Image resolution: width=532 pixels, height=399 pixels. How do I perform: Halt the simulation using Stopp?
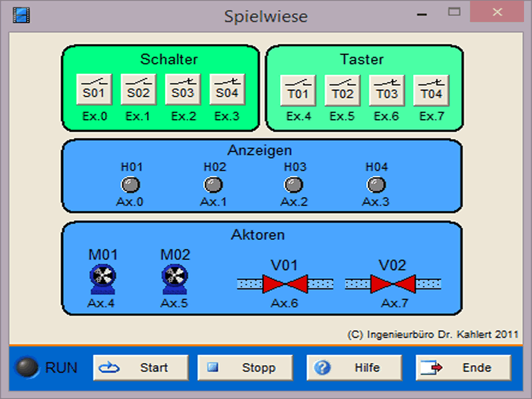[245, 368]
